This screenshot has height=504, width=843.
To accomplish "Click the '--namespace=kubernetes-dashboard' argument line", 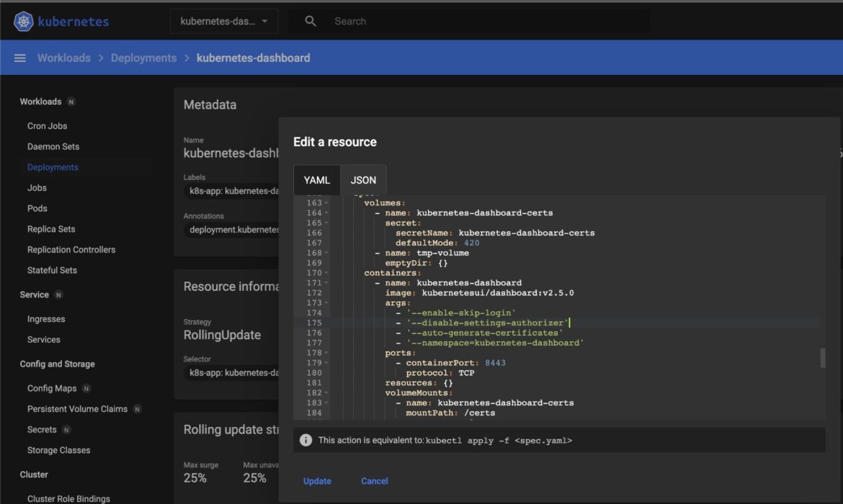I will [x=495, y=343].
